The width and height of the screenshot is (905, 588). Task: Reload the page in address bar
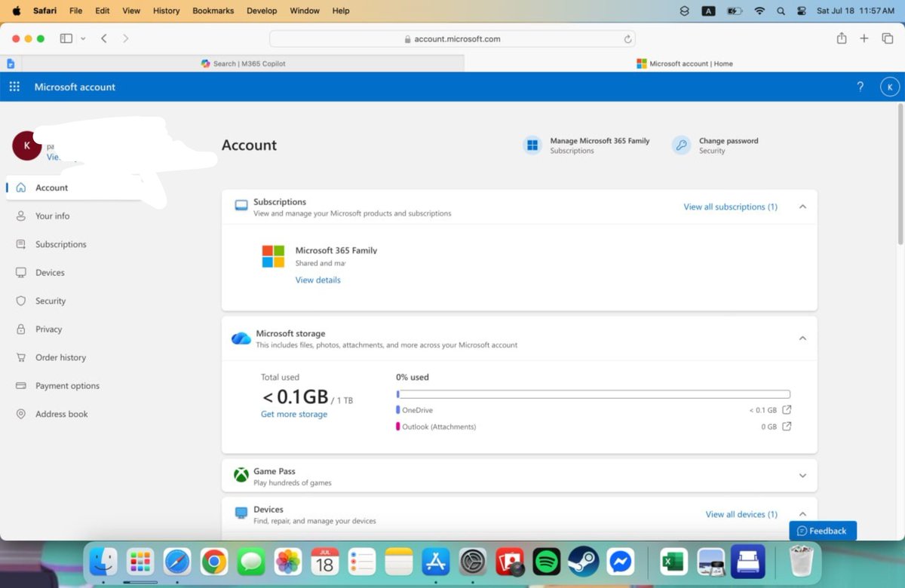tap(627, 39)
